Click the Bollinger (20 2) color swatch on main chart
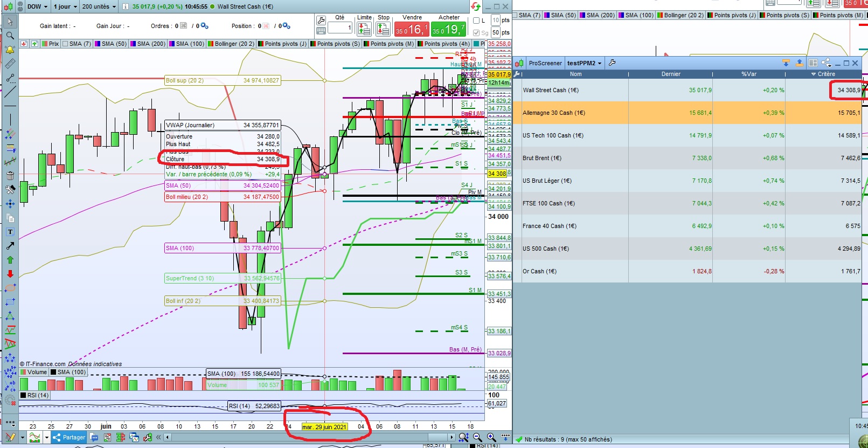 (211, 44)
